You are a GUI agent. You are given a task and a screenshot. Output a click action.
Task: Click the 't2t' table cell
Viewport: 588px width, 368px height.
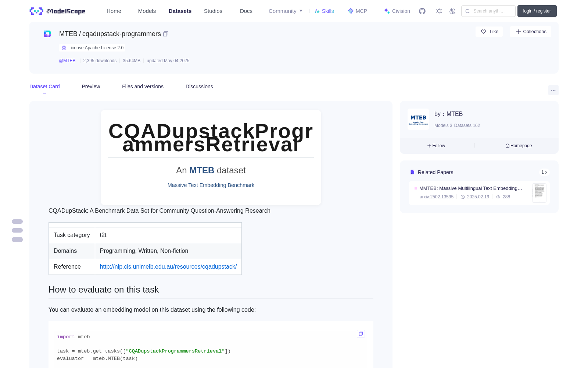(168, 235)
